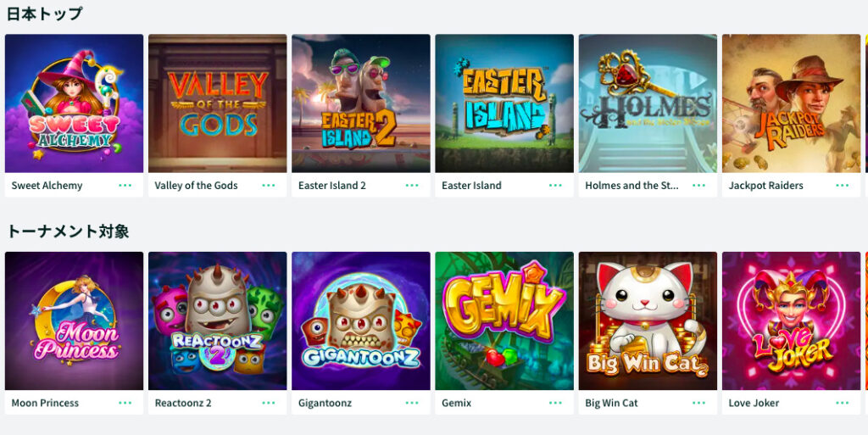868x435 pixels.
Task: Open the Reactoonz 2 game artwork
Action: [x=218, y=321]
